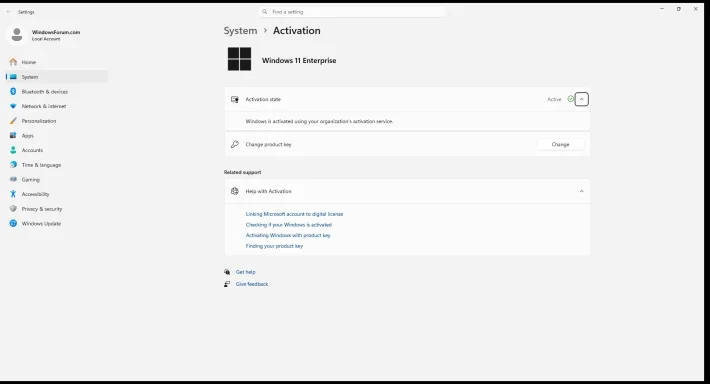Select System in the sidebar
Screen dimensions: 710x384
point(58,77)
